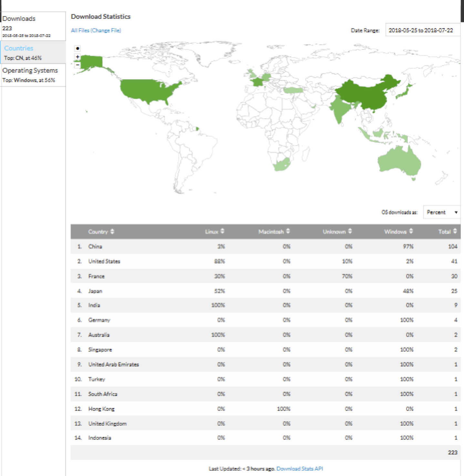
Task: Sort table by Macintosh column arrows
Action: (x=288, y=231)
